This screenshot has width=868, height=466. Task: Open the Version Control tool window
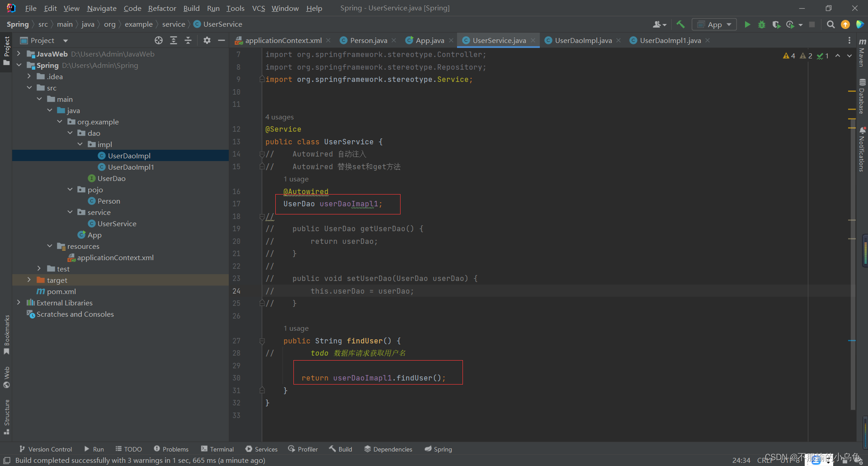46,449
